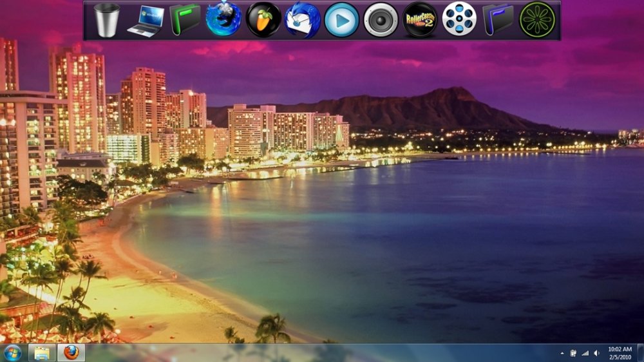Open the Windows Start menu
This screenshot has width=644, height=362.
tap(12, 353)
